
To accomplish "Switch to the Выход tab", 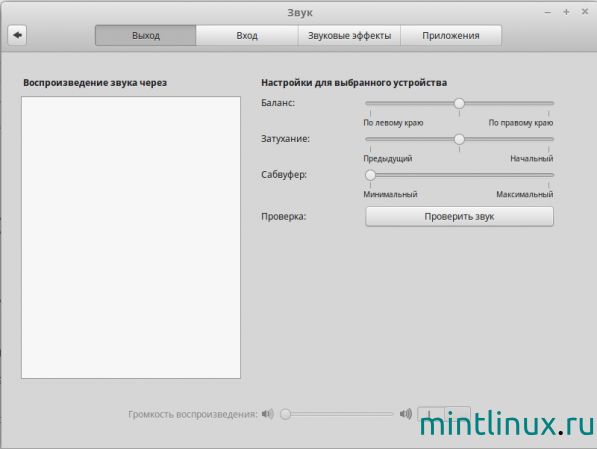I will 145,35.
